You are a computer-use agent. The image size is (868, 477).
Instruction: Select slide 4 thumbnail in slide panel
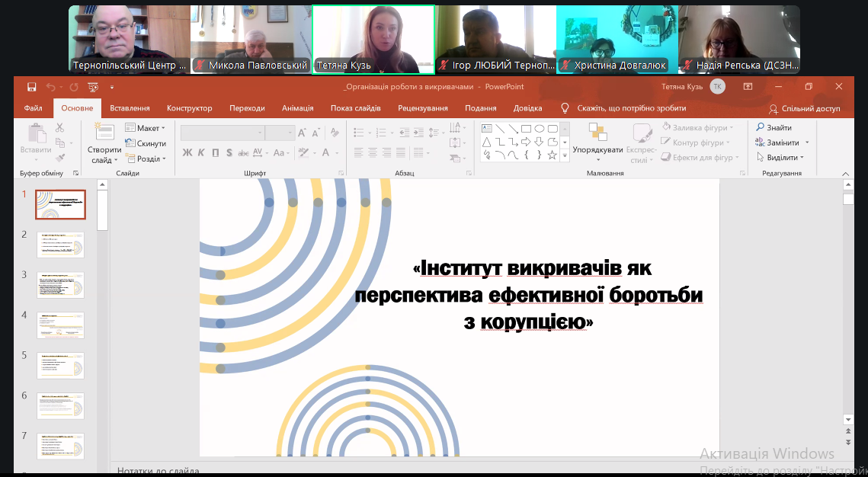(x=61, y=325)
